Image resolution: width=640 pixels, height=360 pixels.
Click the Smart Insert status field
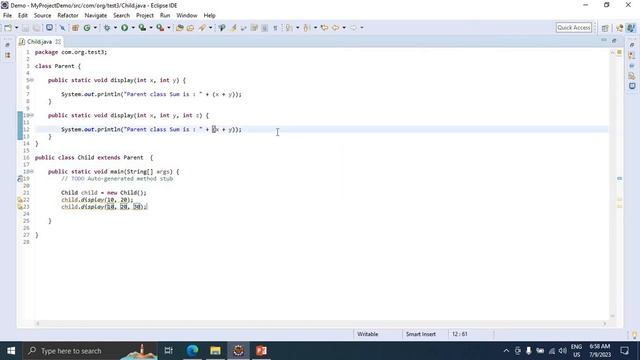[421, 334]
